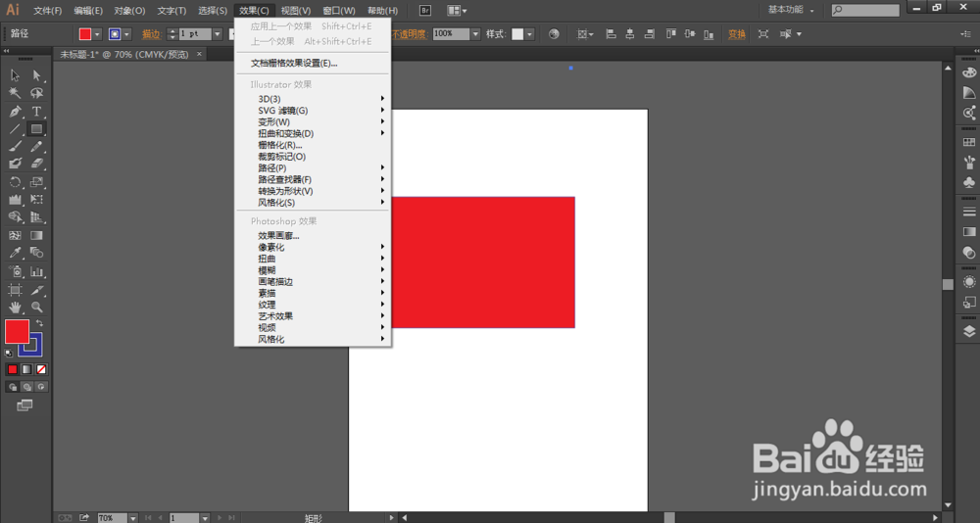This screenshot has height=523, width=980.
Task: Change screen mode button in toolbox
Action: click(24, 406)
